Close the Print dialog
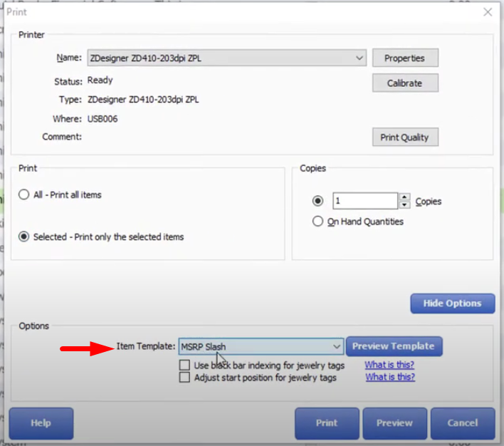The height and width of the screenshot is (446, 504). click(x=488, y=12)
